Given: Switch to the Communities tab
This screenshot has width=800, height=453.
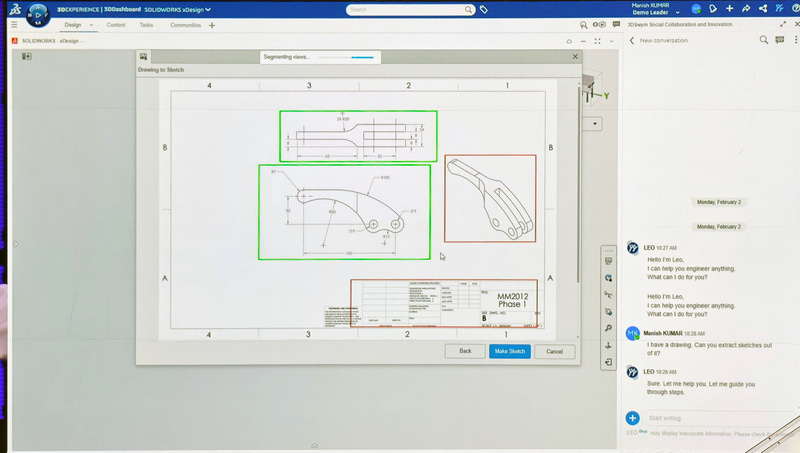Looking at the screenshot, I should pyautogui.click(x=185, y=25).
